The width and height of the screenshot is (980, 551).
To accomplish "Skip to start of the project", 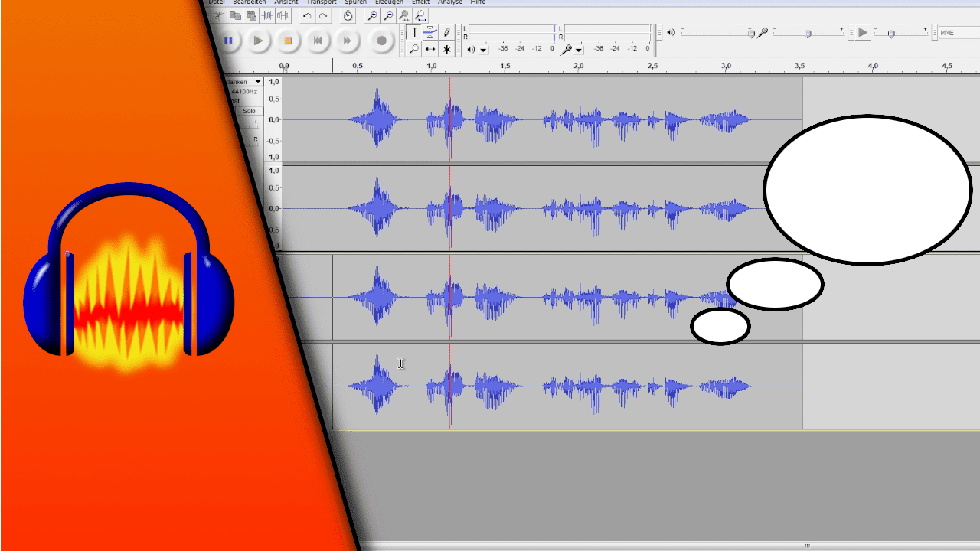I will [x=318, y=41].
